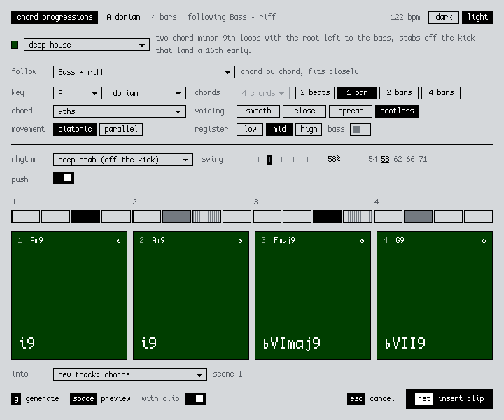Open the key root note dropdown (A)
Viewport: 504px width, 420px height.
(78, 93)
